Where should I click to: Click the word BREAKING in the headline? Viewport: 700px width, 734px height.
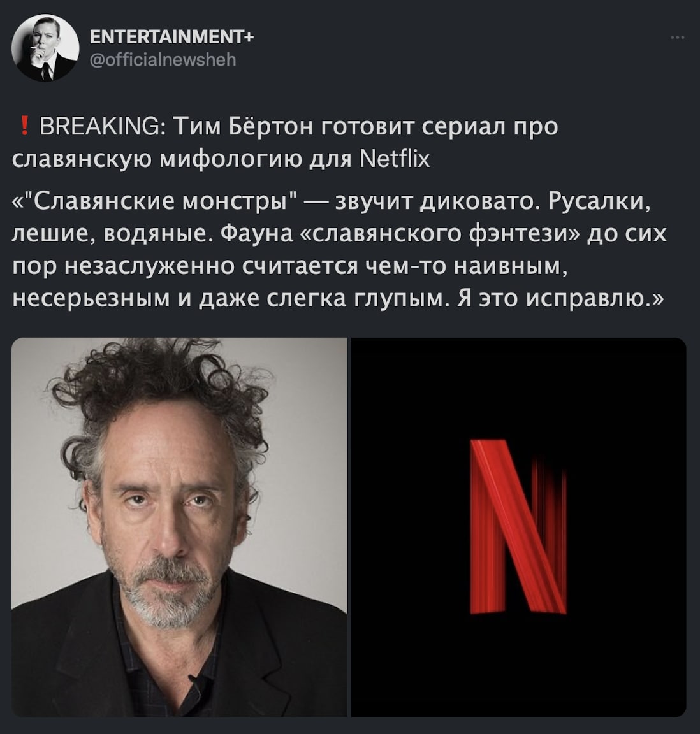click(x=99, y=126)
